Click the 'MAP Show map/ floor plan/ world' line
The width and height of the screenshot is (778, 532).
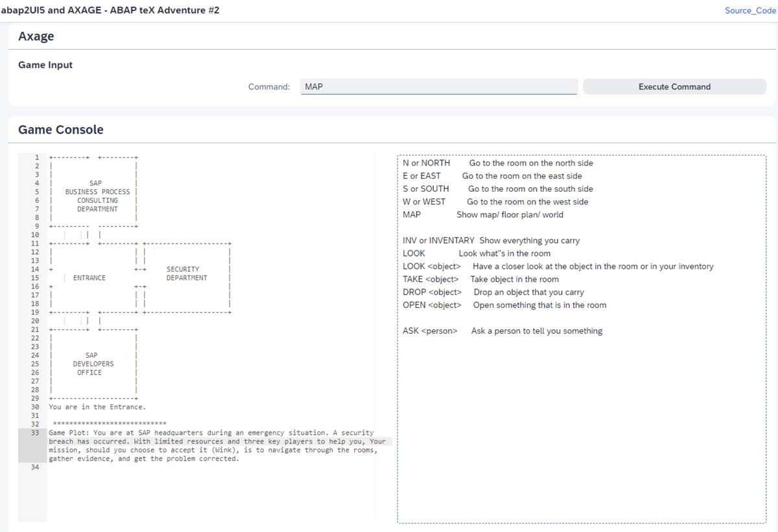coord(483,215)
